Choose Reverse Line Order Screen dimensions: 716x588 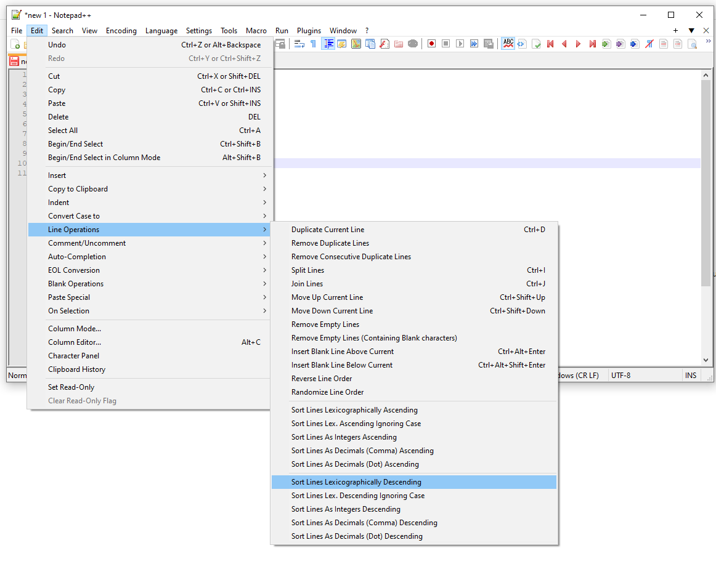[x=413, y=379]
